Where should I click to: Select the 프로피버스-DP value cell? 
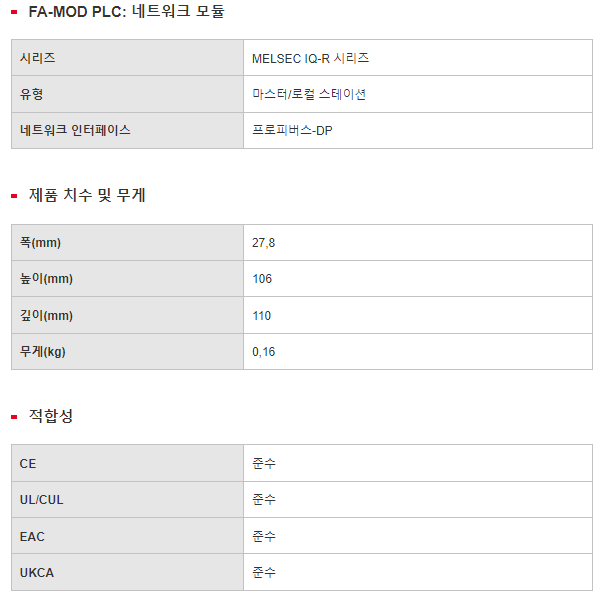click(x=418, y=130)
